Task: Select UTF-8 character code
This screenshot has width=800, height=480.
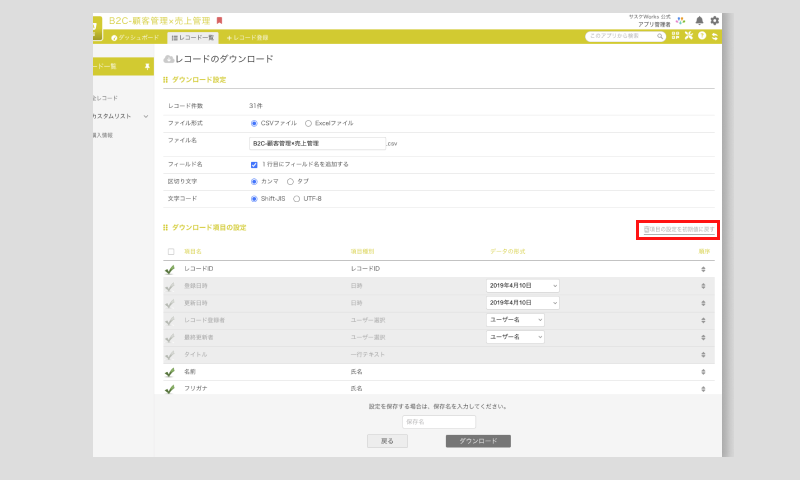Action: (x=296, y=199)
